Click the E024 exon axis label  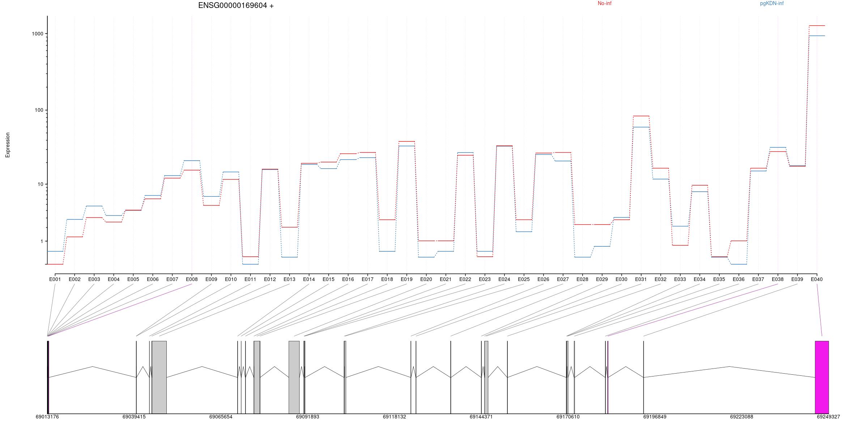(x=504, y=279)
